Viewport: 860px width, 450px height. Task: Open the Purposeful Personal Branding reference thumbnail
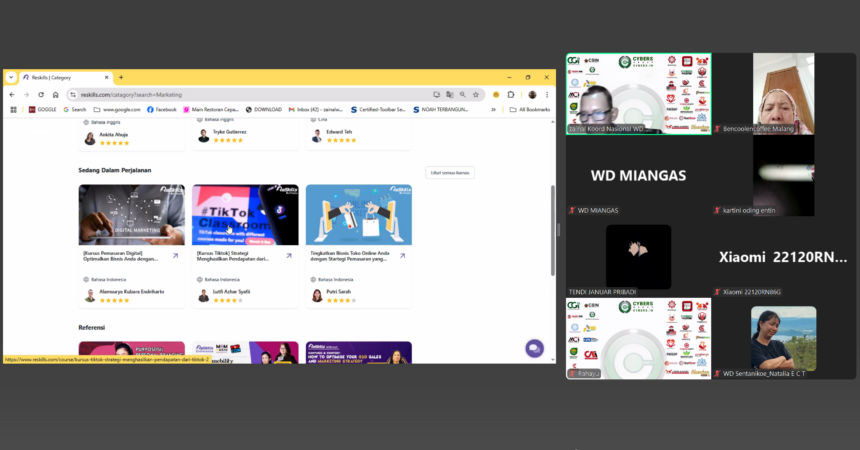tap(132, 352)
